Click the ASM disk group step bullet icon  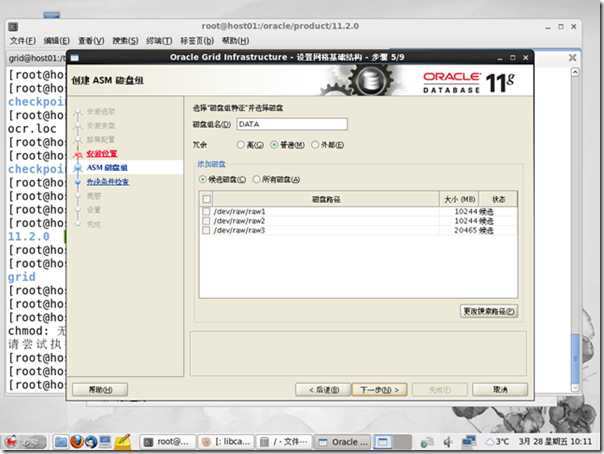click(78, 168)
